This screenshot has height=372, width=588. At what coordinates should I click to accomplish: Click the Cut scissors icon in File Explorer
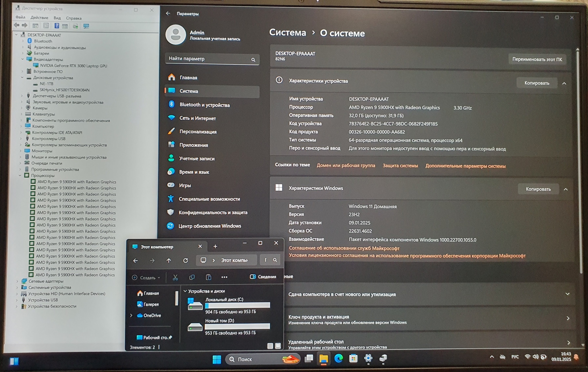[175, 277]
